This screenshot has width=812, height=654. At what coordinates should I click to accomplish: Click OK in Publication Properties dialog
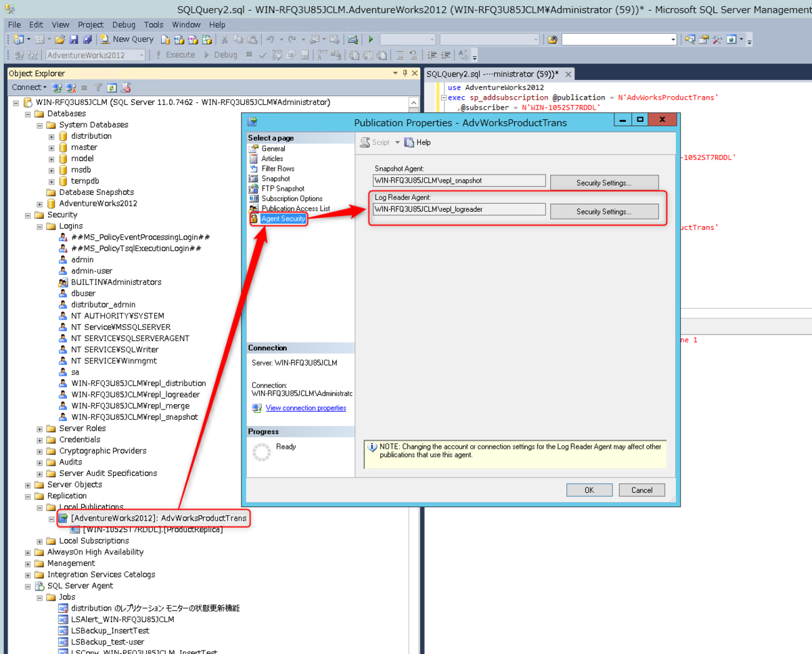pos(589,490)
